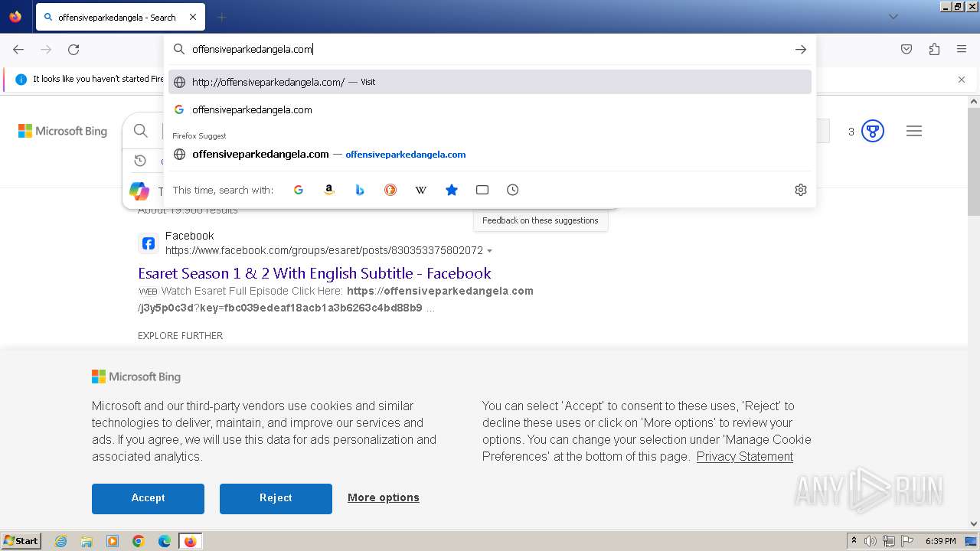Open search settings gear icon
The image size is (980, 551).
pos(801,190)
